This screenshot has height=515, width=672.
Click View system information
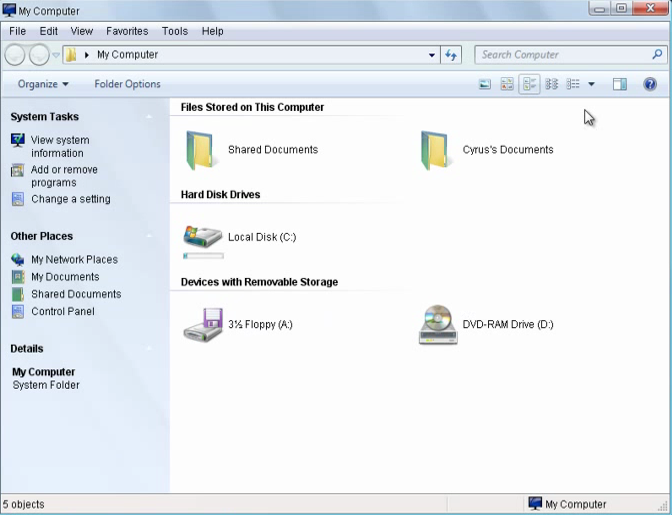point(60,147)
